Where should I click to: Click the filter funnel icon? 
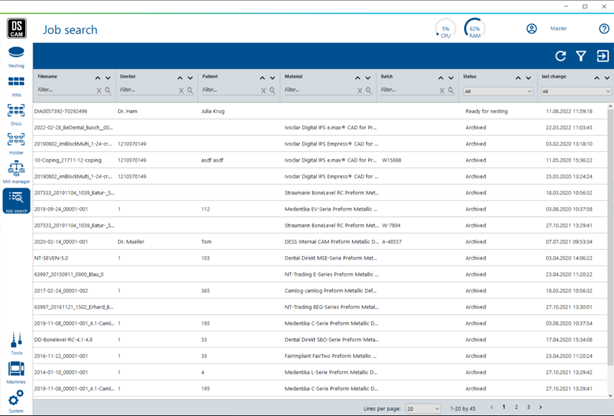coord(580,57)
